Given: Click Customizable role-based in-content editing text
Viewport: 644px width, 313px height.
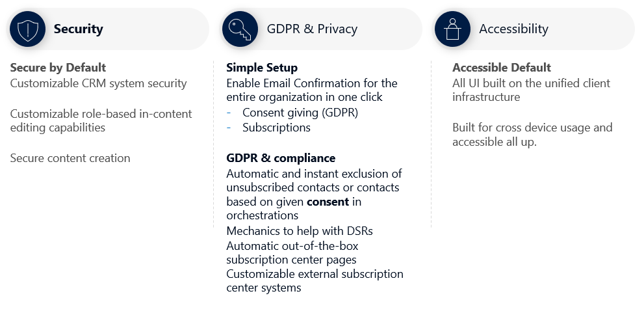Looking at the screenshot, I should [x=101, y=120].
